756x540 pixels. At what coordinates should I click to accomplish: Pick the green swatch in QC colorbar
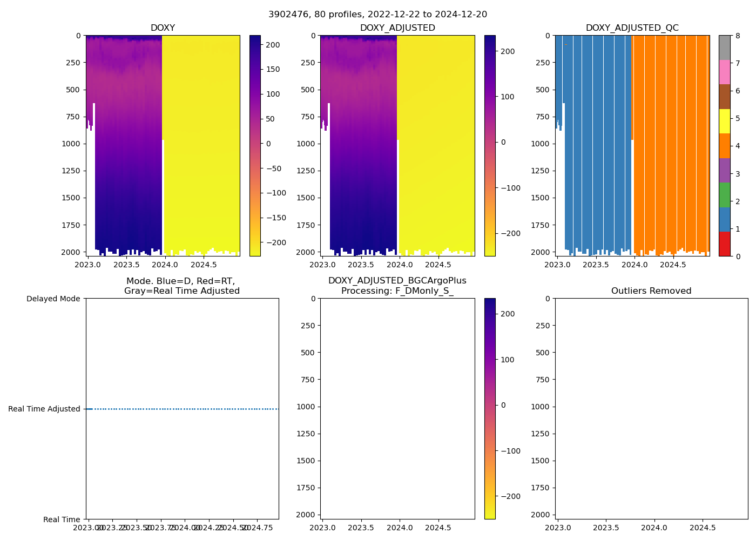pyautogui.click(x=724, y=195)
